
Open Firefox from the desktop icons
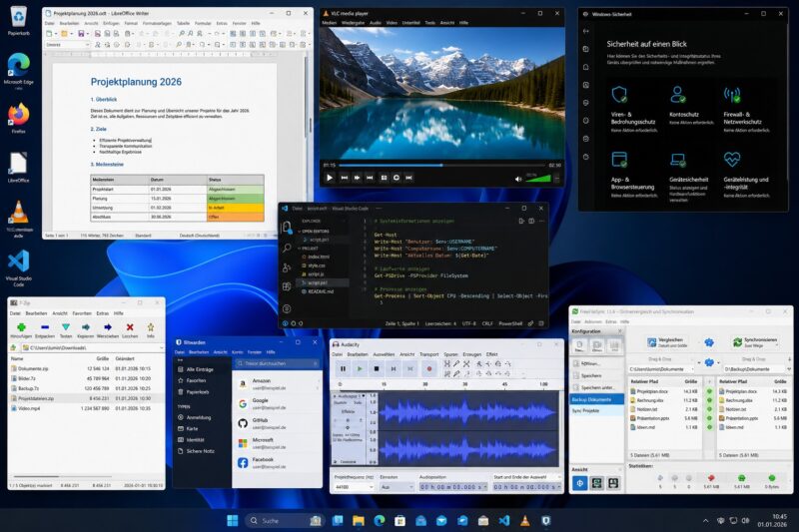[x=18, y=118]
